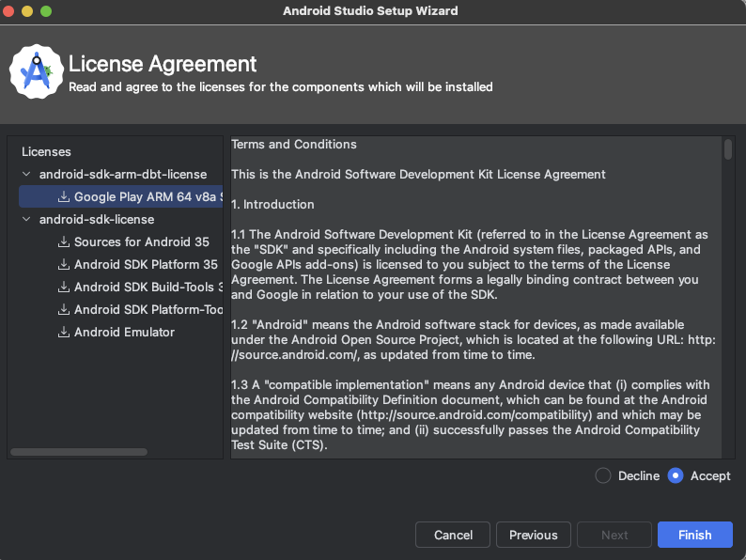
Task: Click the Licenses list horizontal scrollbar
Action: (x=79, y=452)
